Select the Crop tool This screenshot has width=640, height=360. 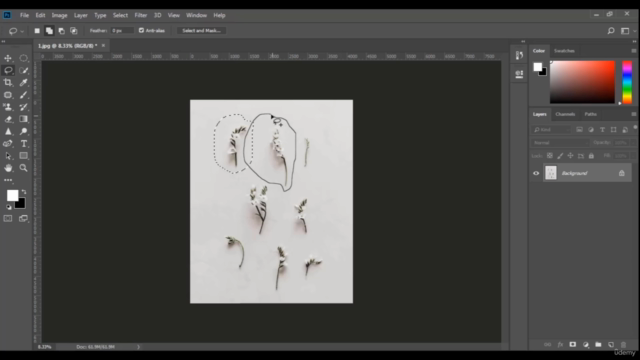pos(8,82)
